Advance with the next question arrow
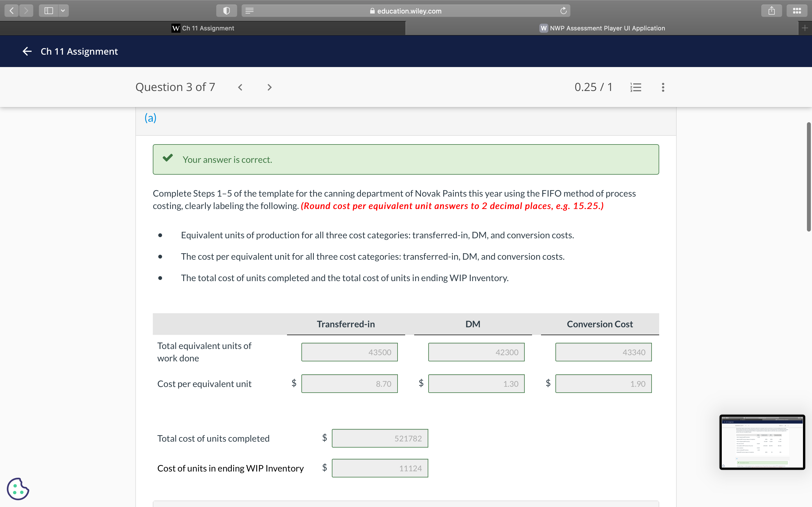The image size is (812, 507). (x=270, y=87)
